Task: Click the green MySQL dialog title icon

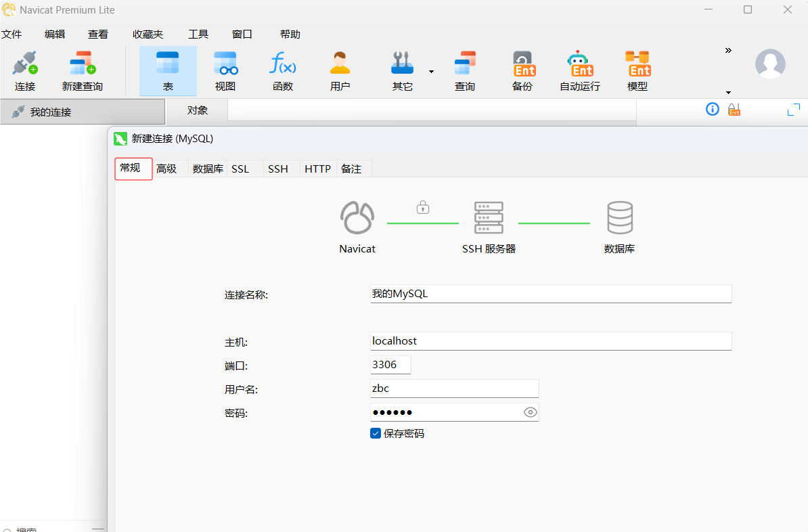Action: point(120,139)
